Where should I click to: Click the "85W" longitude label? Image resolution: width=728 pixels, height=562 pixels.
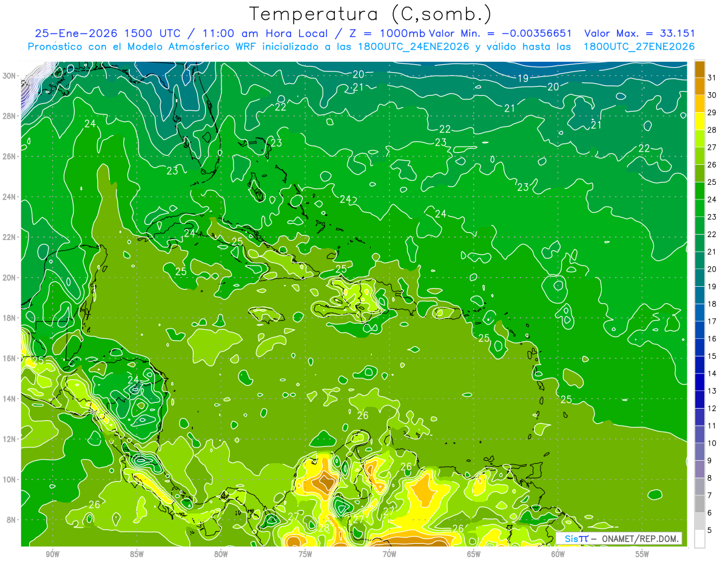[x=136, y=555]
